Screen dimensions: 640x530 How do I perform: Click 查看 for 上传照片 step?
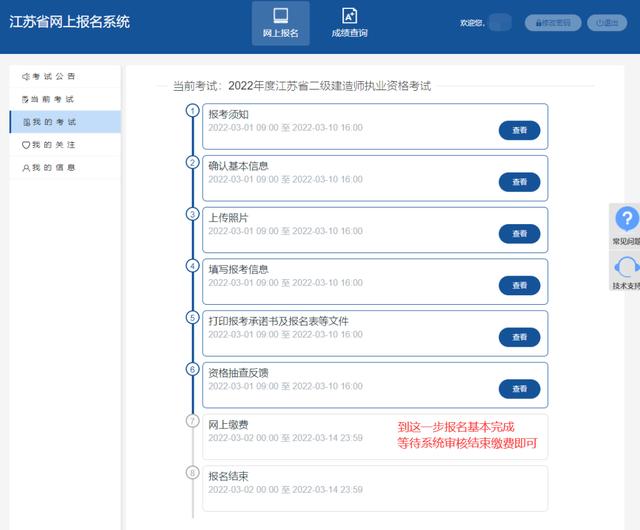coord(519,233)
